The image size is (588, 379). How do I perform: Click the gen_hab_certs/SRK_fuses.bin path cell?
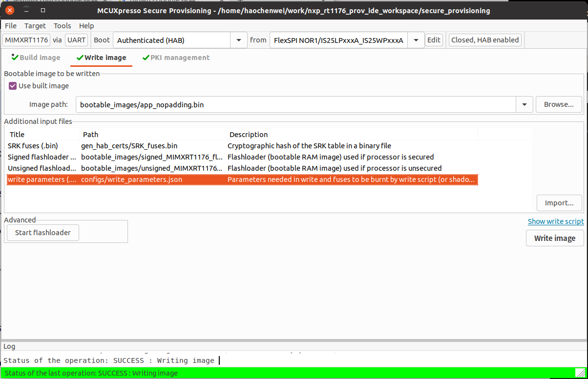pyautogui.click(x=129, y=146)
